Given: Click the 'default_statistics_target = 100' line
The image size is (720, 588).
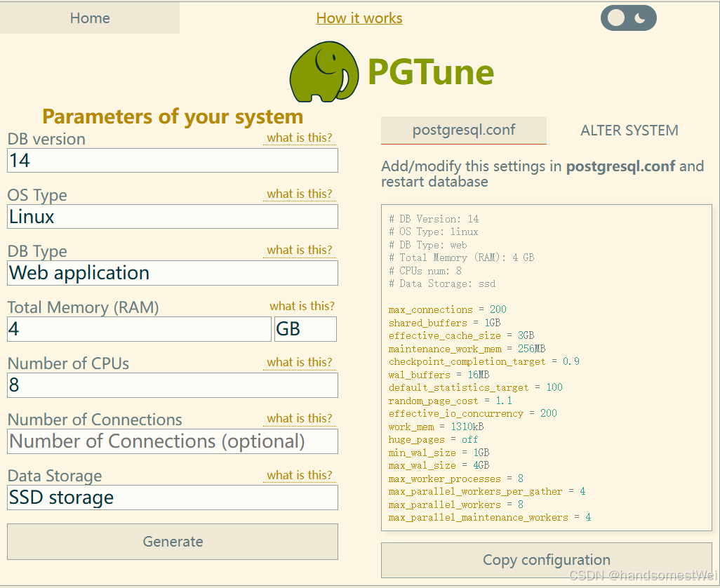Looking at the screenshot, I should (x=476, y=387).
